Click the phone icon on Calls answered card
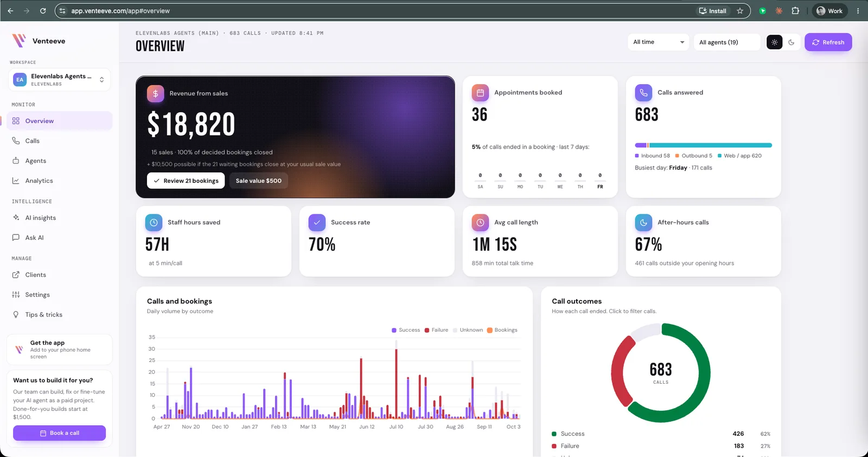This screenshot has height=457, width=868. coord(643,93)
